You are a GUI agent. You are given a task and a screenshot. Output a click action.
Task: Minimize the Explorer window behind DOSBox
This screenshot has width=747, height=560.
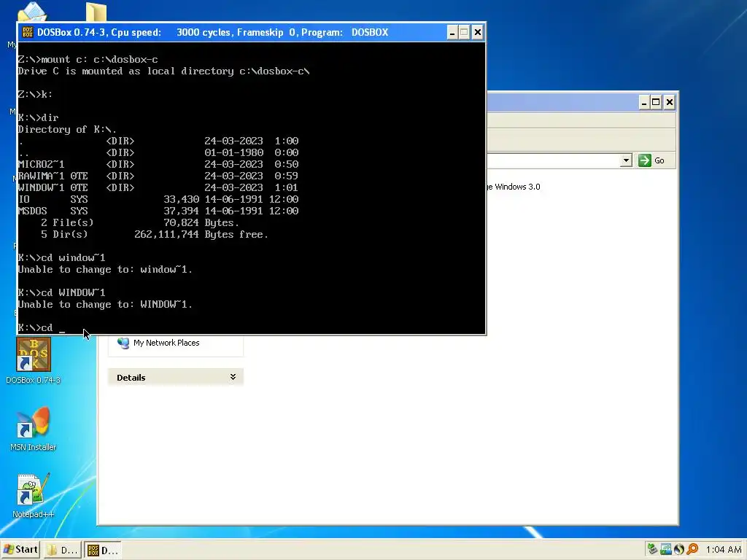click(643, 102)
